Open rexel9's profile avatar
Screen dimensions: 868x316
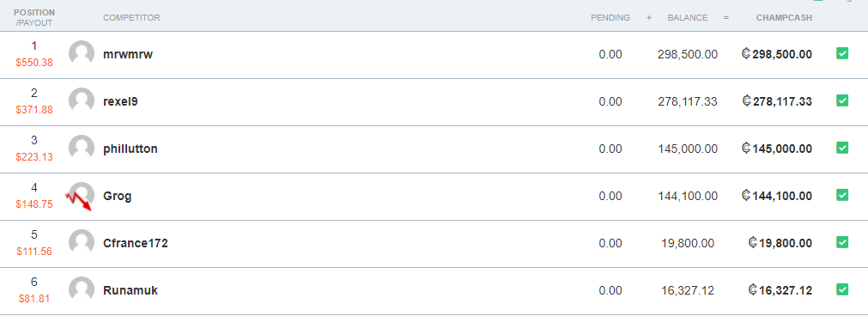coord(82,100)
